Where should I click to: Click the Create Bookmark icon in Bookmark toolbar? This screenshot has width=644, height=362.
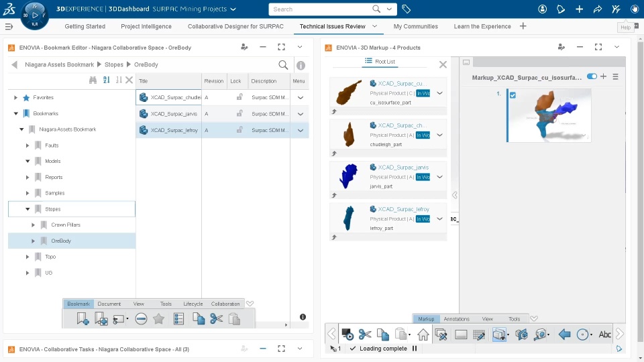pyautogui.click(x=83, y=319)
